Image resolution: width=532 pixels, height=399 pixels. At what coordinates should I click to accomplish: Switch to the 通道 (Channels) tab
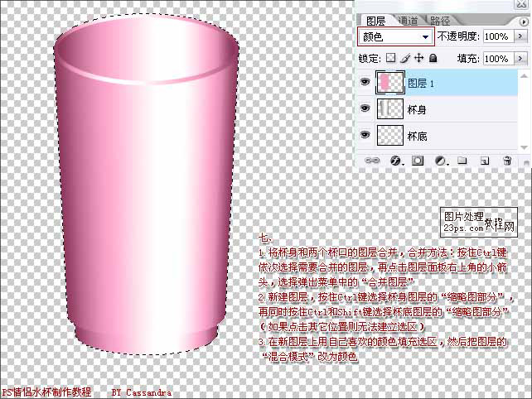[409, 21]
